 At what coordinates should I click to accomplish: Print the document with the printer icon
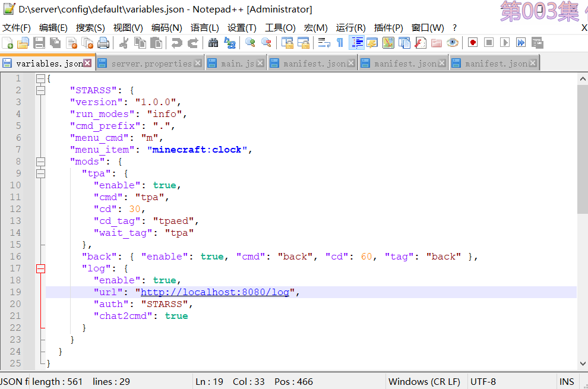tap(103, 43)
